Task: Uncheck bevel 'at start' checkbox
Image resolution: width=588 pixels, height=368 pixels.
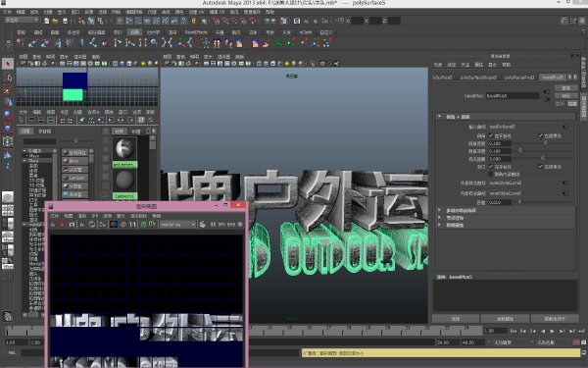Action: [491, 135]
